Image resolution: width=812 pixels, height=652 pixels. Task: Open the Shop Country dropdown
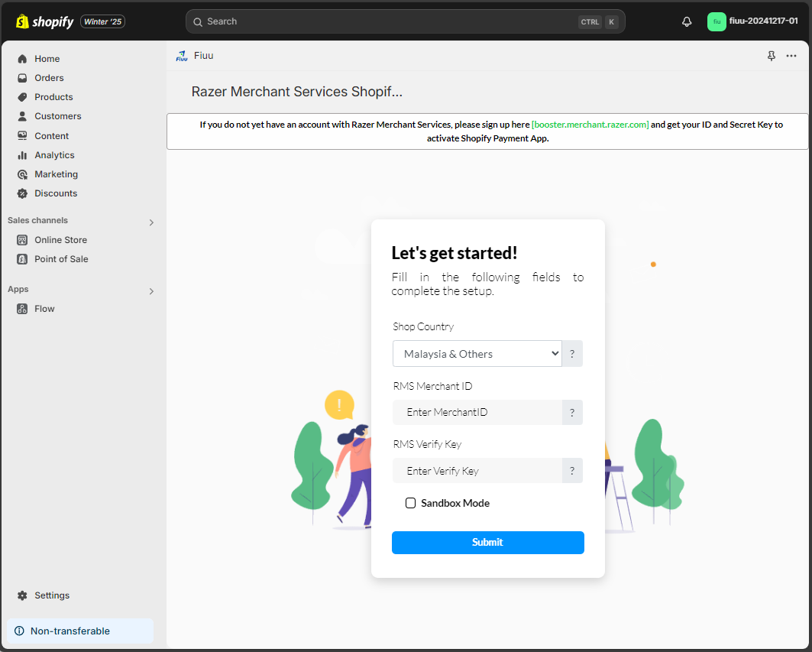[x=477, y=353]
